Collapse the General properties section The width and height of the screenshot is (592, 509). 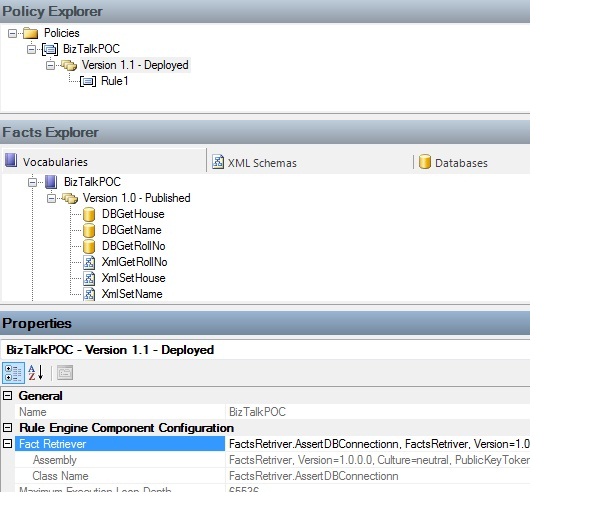pyautogui.click(x=7, y=396)
